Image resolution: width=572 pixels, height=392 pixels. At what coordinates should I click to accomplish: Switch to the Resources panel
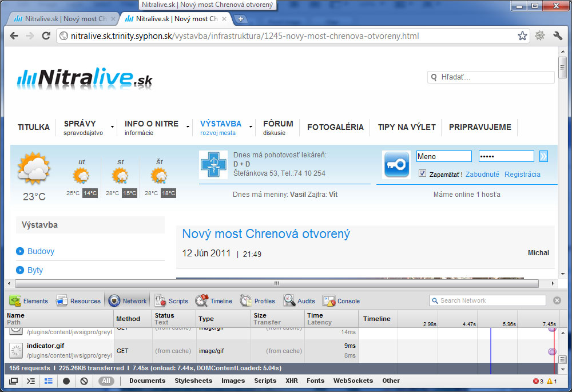78,301
